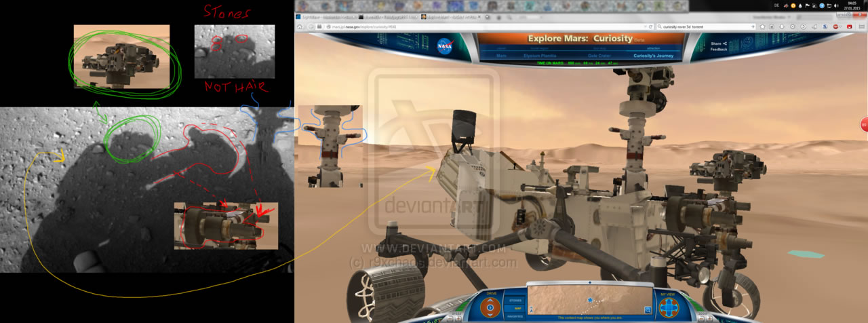The height and width of the screenshot is (323, 868).
Task: Drive forward with the up arrow
Action: pyautogui.click(x=490, y=300)
